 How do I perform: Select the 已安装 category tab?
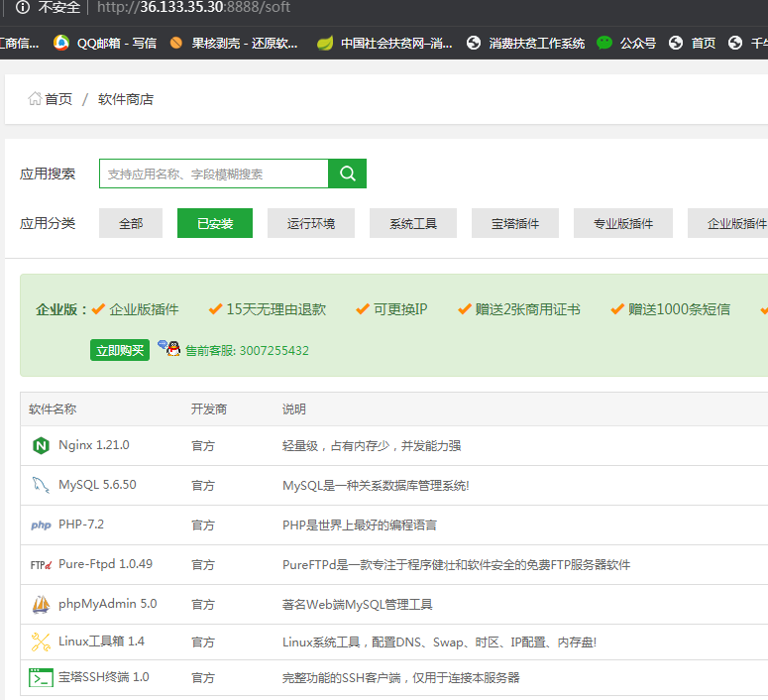(x=215, y=223)
